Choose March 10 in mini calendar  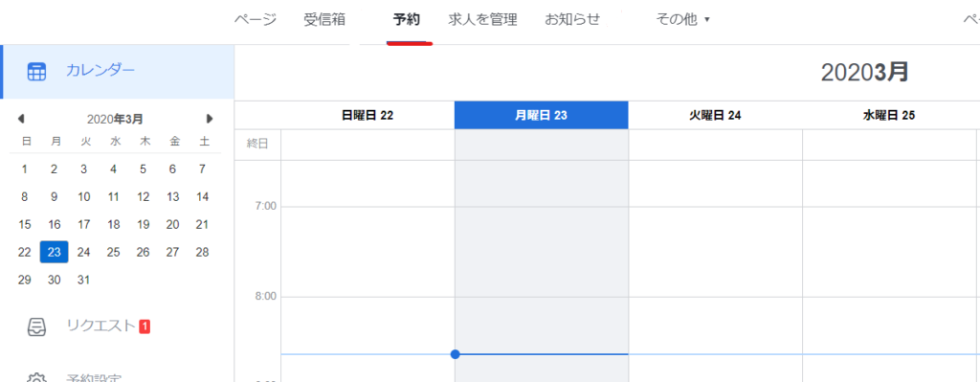click(x=84, y=196)
